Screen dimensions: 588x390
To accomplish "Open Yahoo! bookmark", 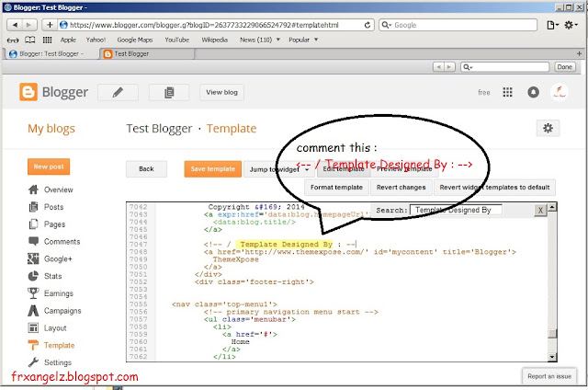I will tap(96, 40).
